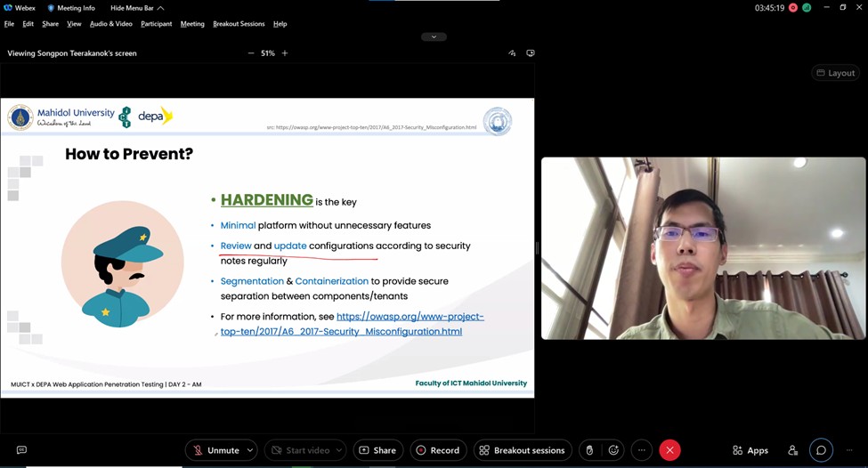
Task: Zoom in the shared screen with plus
Action: tap(285, 53)
